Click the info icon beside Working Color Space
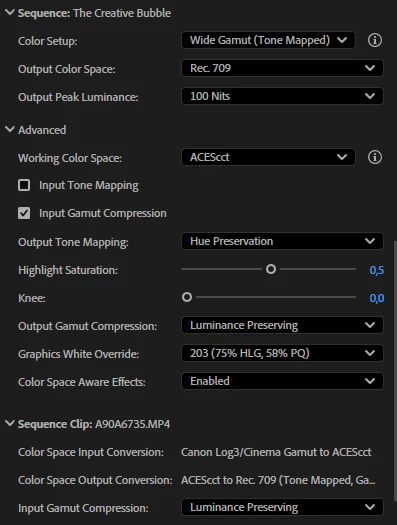 (x=375, y=157)
